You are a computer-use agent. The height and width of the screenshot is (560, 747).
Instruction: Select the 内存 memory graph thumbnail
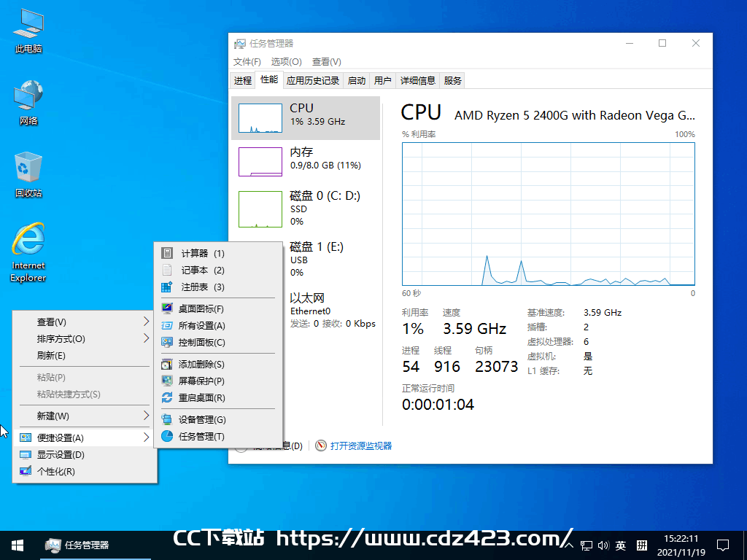point(260,162)
